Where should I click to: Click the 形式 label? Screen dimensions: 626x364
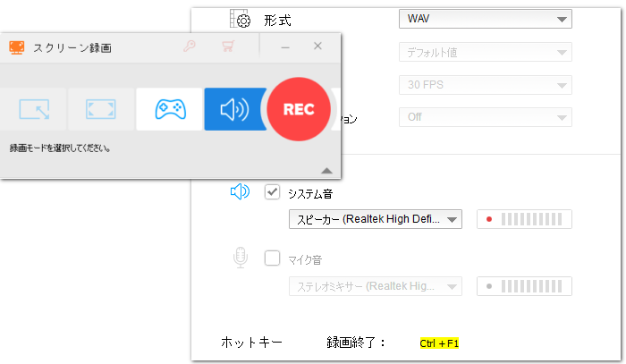click(277, 20)
